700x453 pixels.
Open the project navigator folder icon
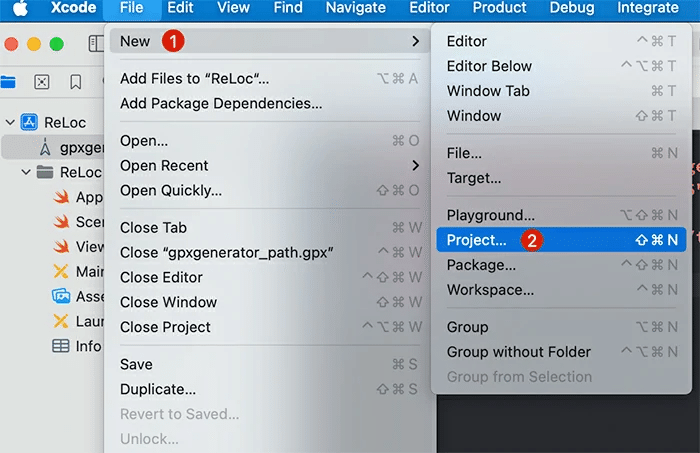tap(8, 81)
